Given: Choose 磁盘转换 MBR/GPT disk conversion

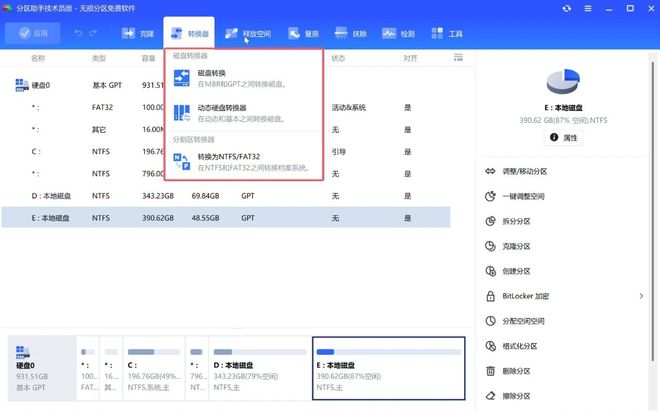Looking at the screenshot, I should [243, 79].
